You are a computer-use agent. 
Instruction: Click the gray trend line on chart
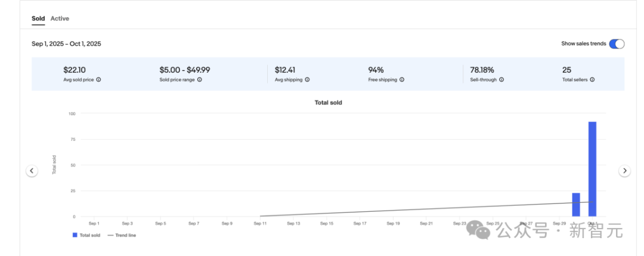click(x=417, y=209)
